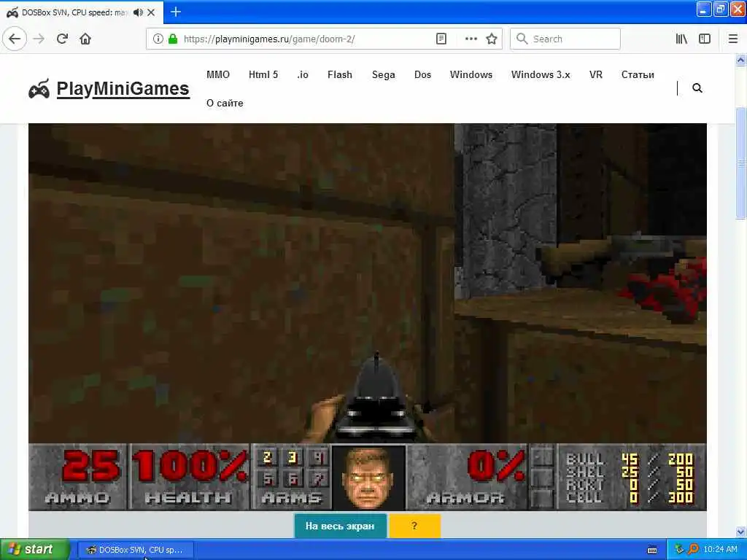
Task: Close the DOSBox SVN browser tab
Action: [x=151, y=12]
